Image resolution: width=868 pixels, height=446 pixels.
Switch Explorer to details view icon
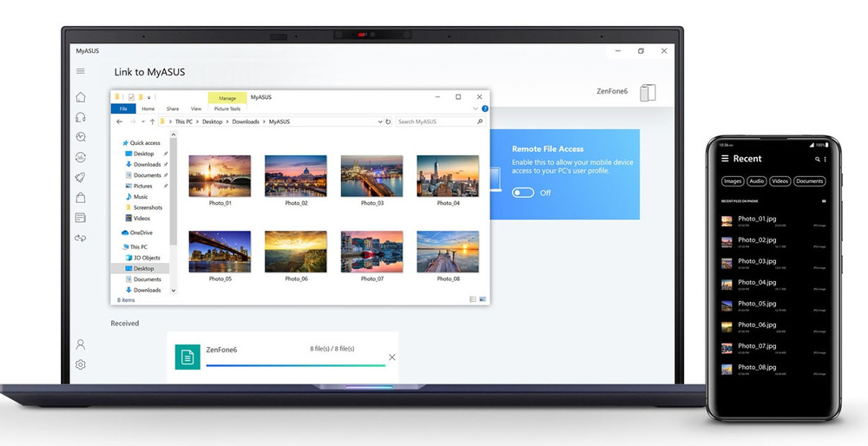pos(473,299)
